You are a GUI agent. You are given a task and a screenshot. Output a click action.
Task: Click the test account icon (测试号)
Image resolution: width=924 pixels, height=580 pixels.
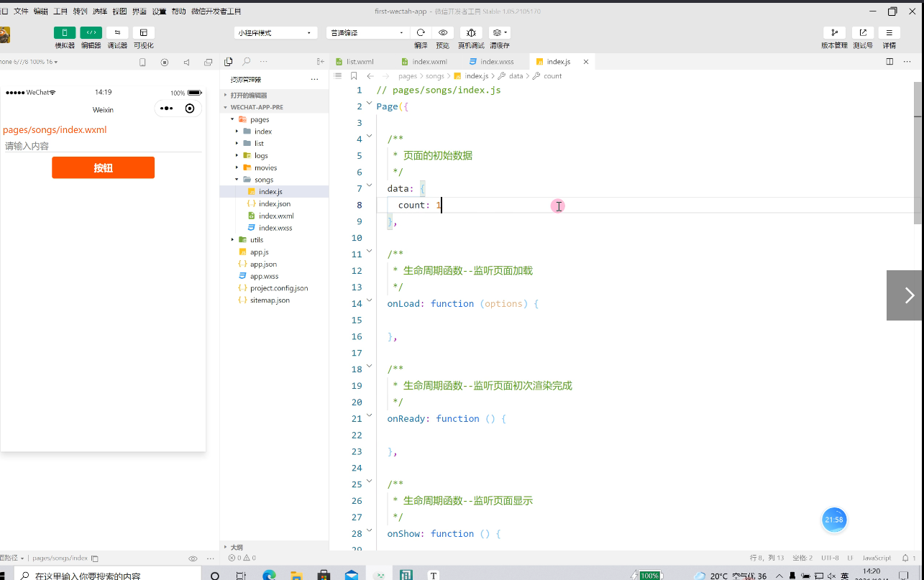click(863, 32)
